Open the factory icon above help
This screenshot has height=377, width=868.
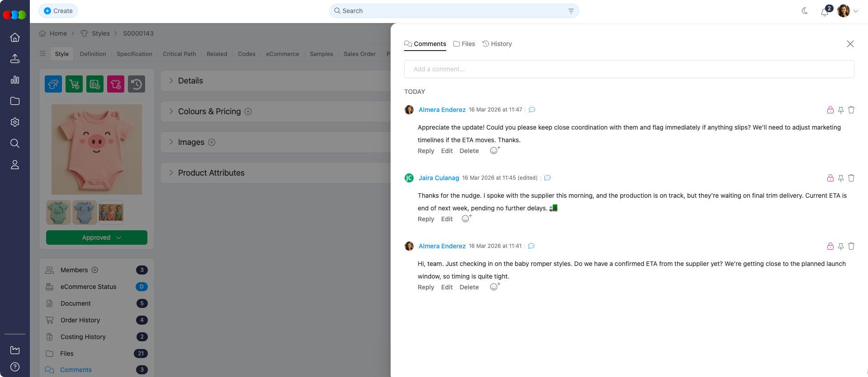pos(15,350)
